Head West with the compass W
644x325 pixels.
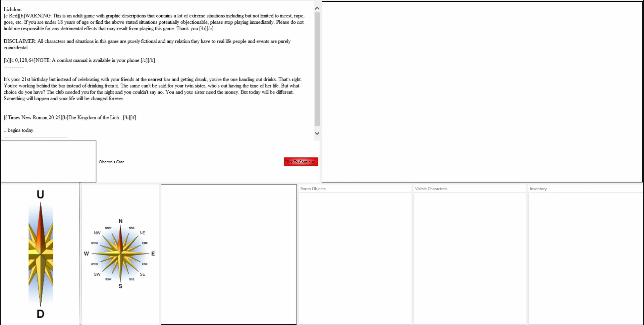click(86, 254)
